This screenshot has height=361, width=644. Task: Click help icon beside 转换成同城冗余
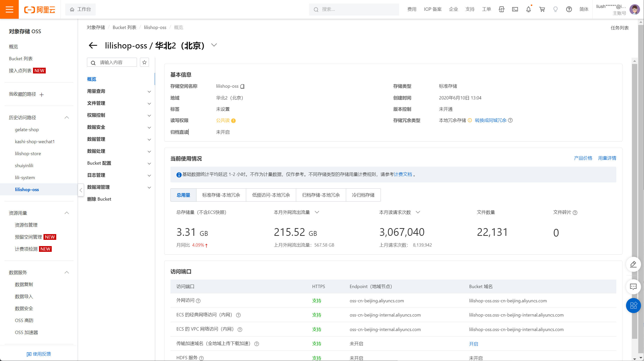click(511, 120)
